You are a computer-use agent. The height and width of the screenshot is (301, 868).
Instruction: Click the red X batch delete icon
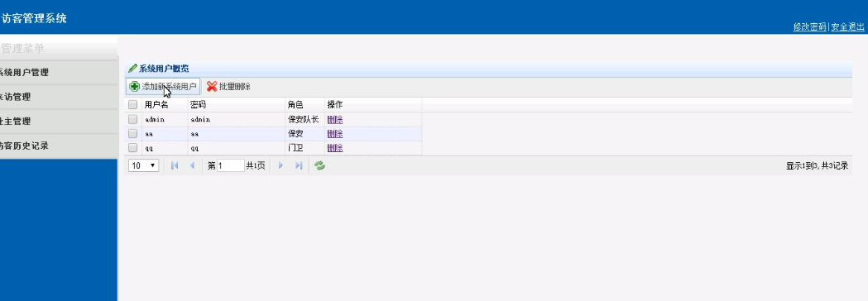tap(212, 86)
